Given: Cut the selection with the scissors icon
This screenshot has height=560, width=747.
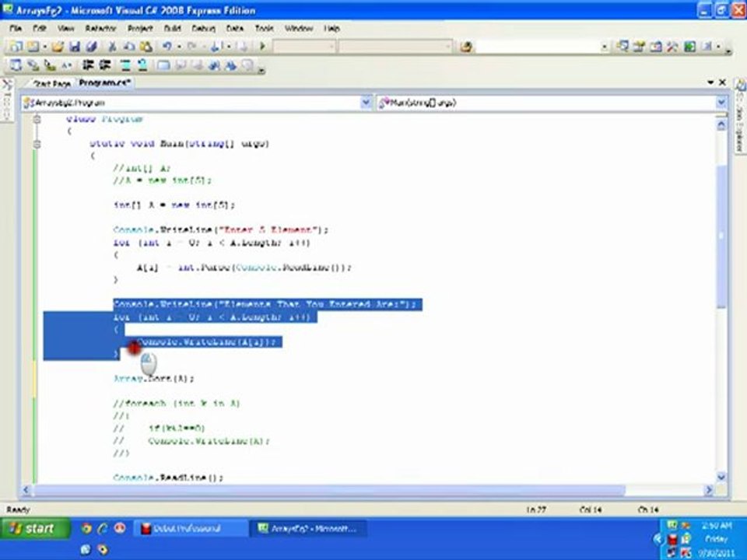Looking at the screenshot, I should pyautogui.click(x=112, y=46).
